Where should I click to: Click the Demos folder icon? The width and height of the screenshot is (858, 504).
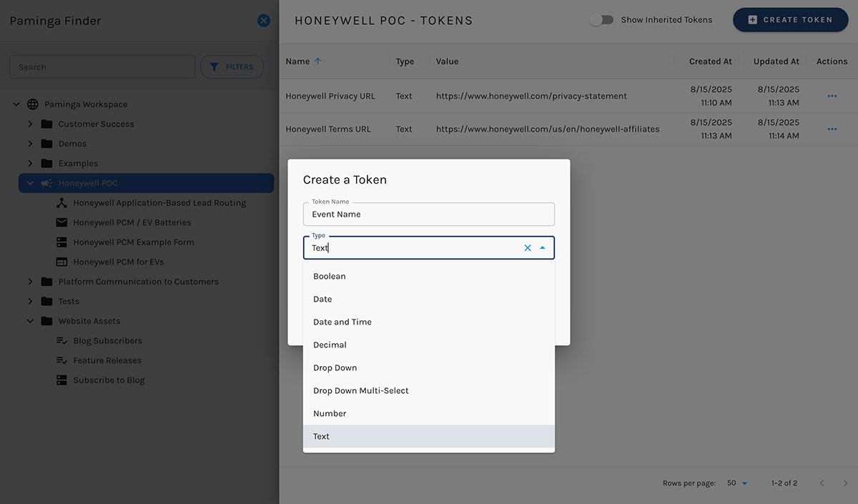[47, 144]
